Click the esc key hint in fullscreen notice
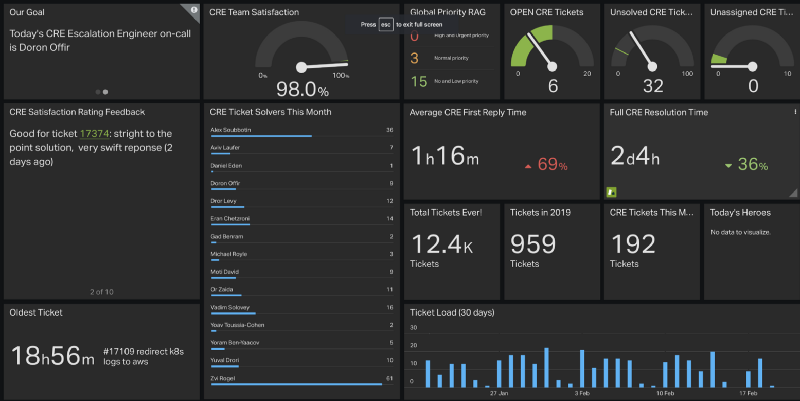The image size is (800, 401). click(385, 22)
